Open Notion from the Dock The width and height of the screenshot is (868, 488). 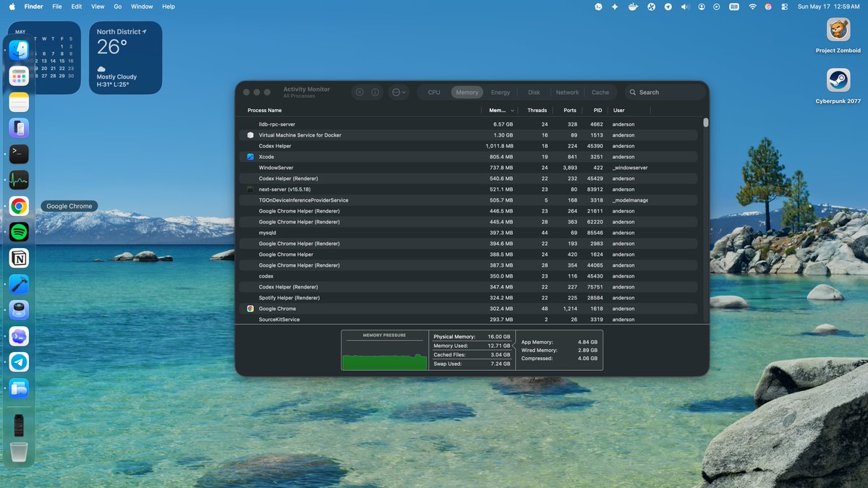(19, 258)
